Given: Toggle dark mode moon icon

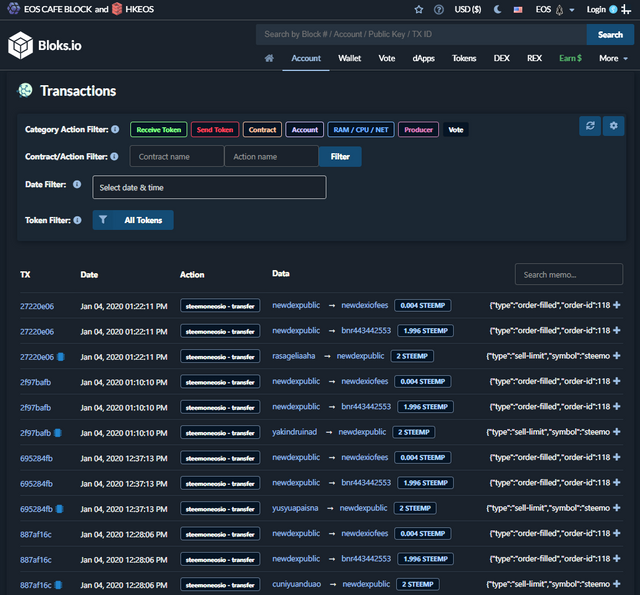Looking at the screenshot, I should pos(498,9).
